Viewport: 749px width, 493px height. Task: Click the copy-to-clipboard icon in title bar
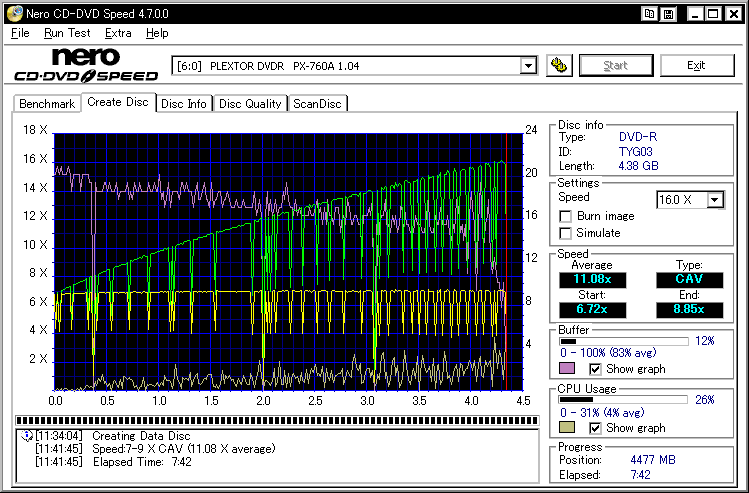[x=650, y=14]
